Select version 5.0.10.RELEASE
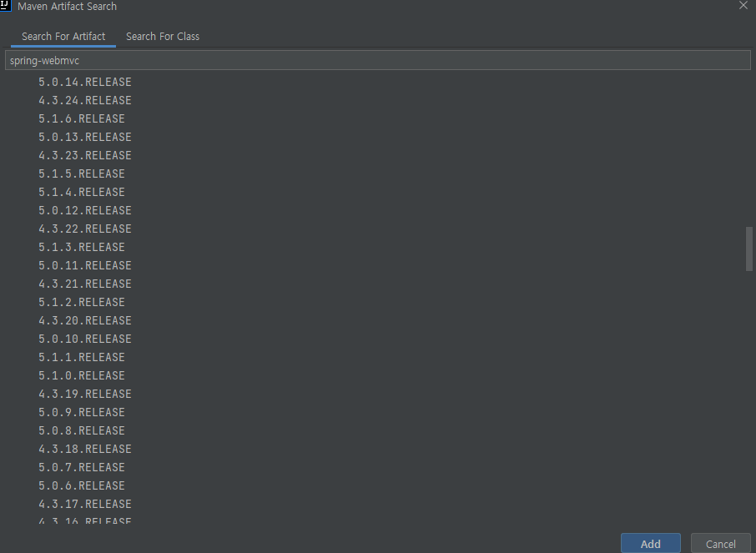This screenshot has width=756, height=553. (x=85, y=339)
